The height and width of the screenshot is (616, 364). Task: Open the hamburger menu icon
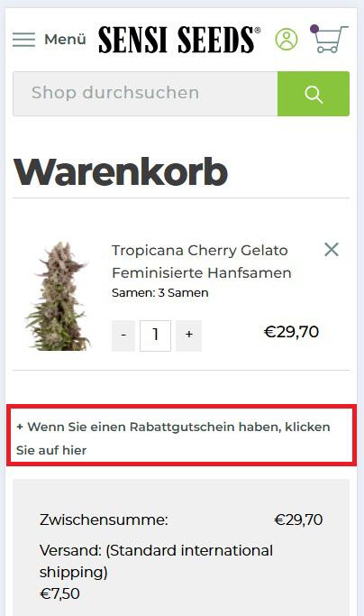click(23, 40)
